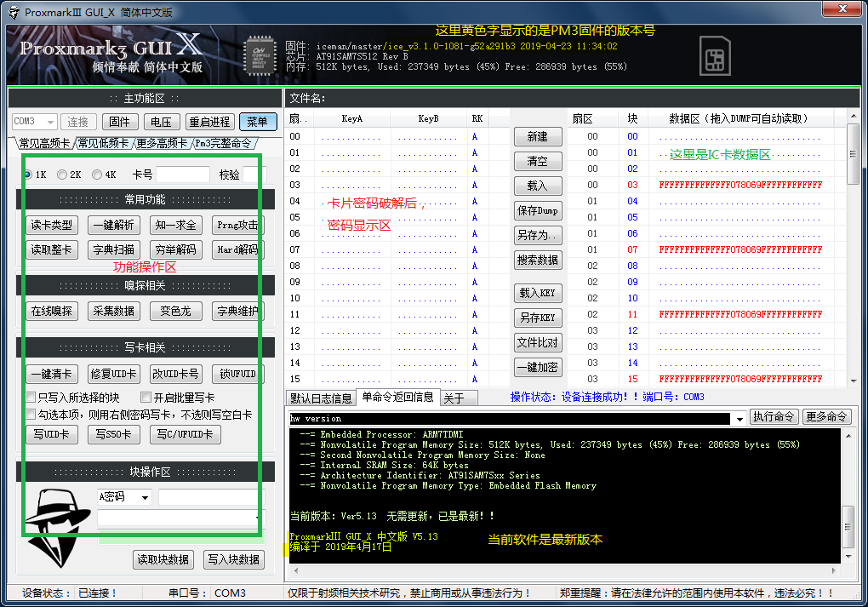Screen dimensions: 868x607
Task: Click the 卡号 input field
Action: point(183,175)
